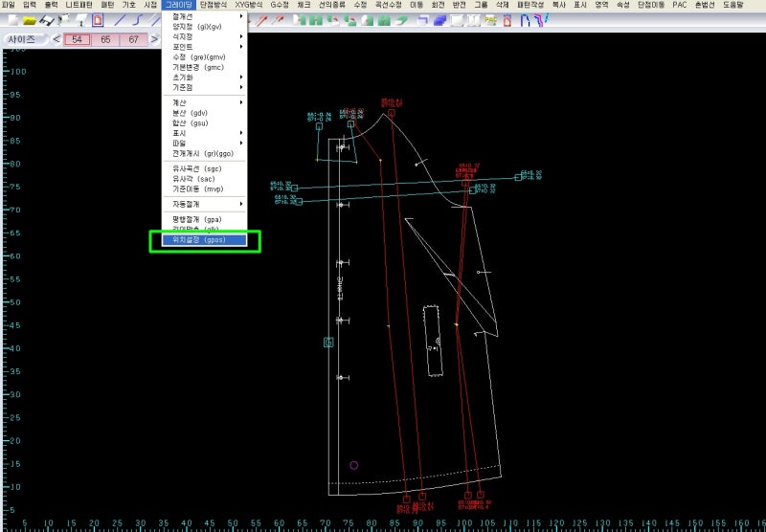Click the open folder toolbar icon

pos(32,20)
